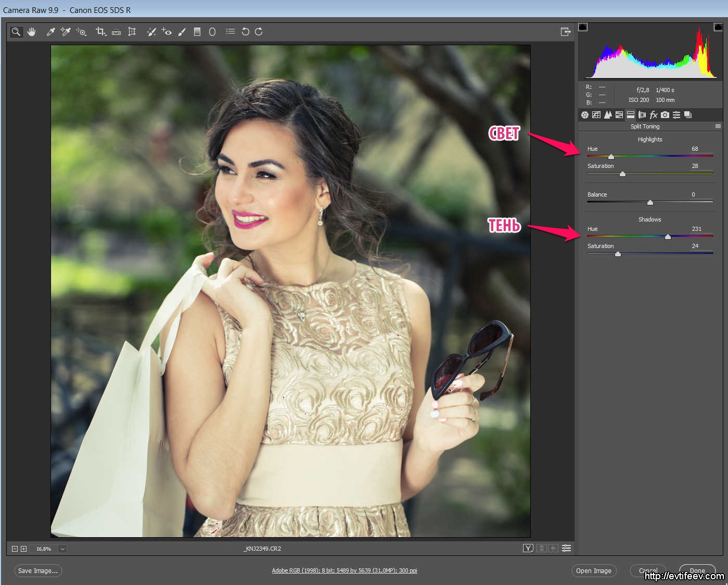
Task: Open the Adobe RGB workflow options link
Action: (x=344, y=571)
